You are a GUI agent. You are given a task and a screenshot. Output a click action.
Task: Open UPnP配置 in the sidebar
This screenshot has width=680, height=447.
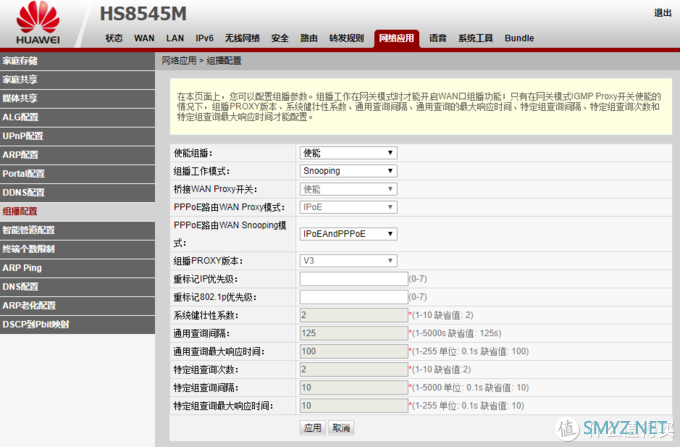click(77, 136)
